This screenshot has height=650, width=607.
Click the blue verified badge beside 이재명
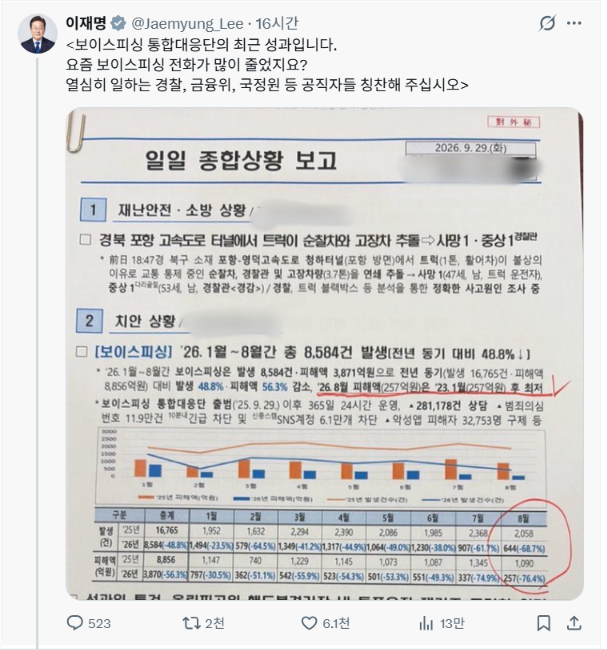coord(119,23)
